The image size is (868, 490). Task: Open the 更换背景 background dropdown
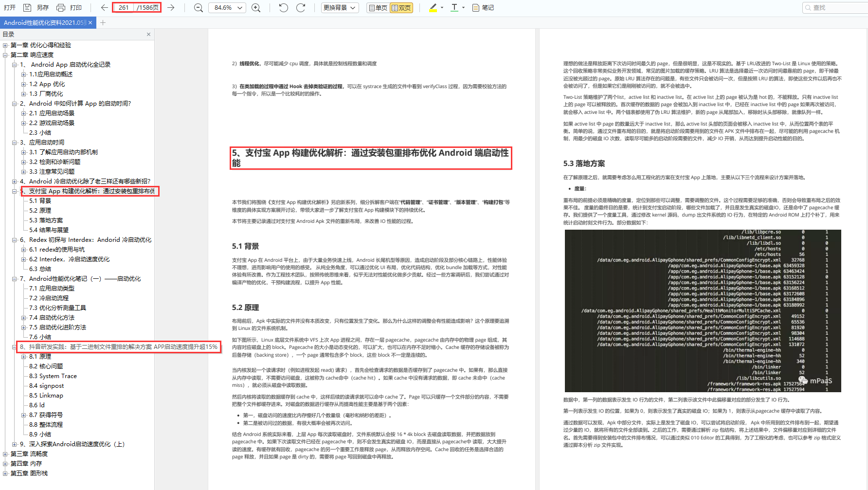click(x=340, y=8)
